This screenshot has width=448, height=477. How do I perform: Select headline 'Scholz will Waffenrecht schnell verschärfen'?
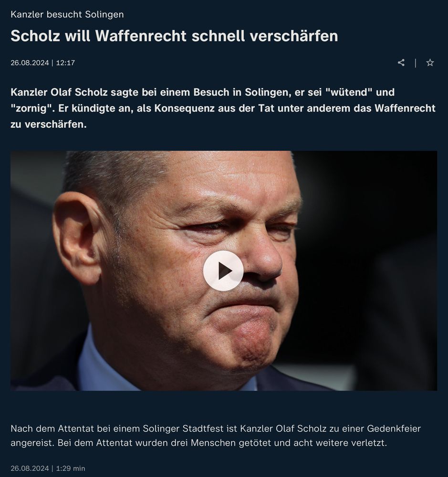pos(174,36)
